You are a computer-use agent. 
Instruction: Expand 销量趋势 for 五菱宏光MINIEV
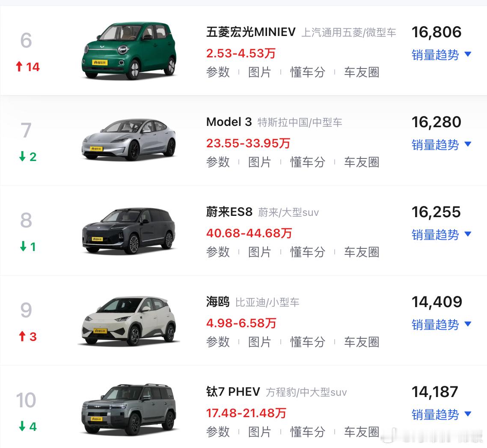441,55
